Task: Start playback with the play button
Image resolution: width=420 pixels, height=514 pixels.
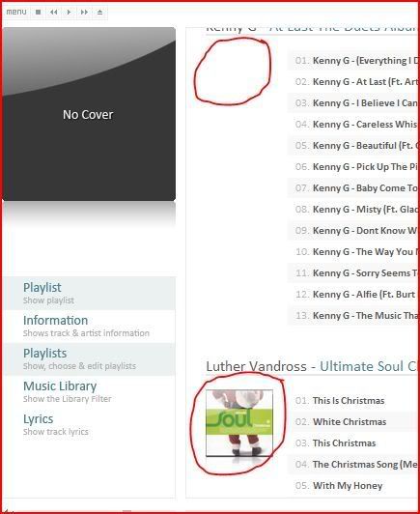Action: (69, 13)
